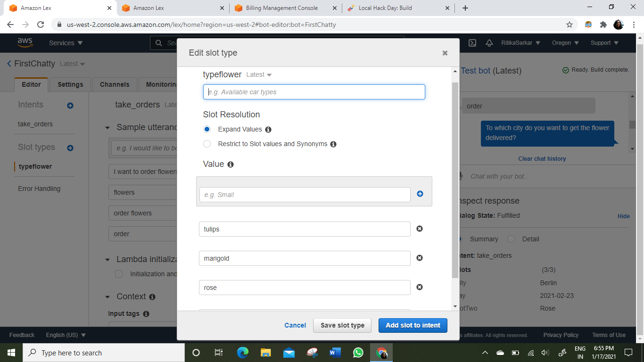This screenshot has height=362, width=644.
Task: Switch to the Monitoring tab
Action: coord(158,84)
